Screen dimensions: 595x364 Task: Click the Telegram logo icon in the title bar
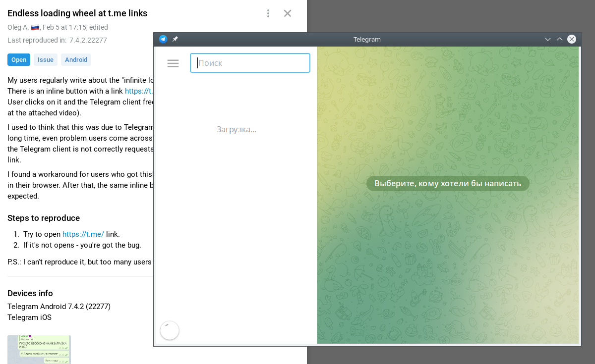[x=163, y=39]
